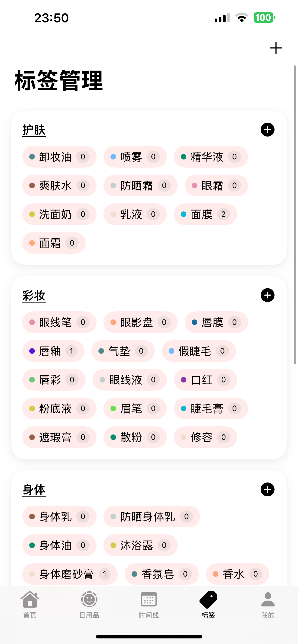Select the 面膜 tag chip
Viewport: 298px width, 644px height.
(205, 214)
